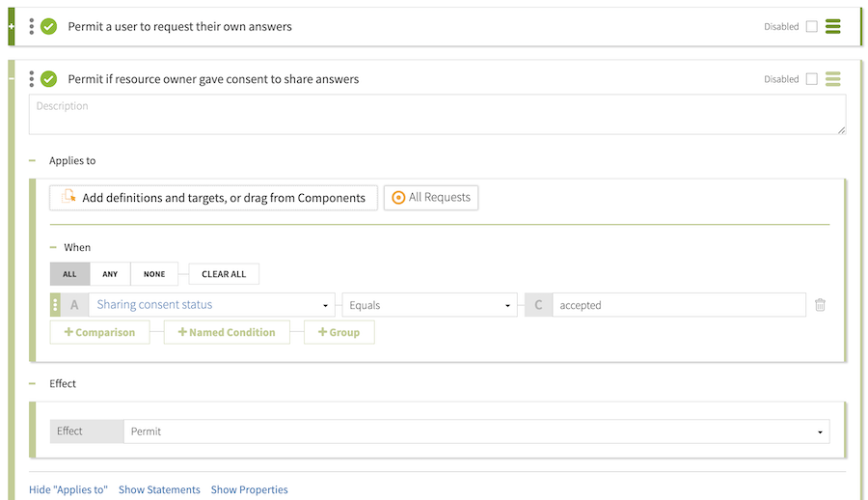Open the Equals comparator dropdown

[429, 305]
